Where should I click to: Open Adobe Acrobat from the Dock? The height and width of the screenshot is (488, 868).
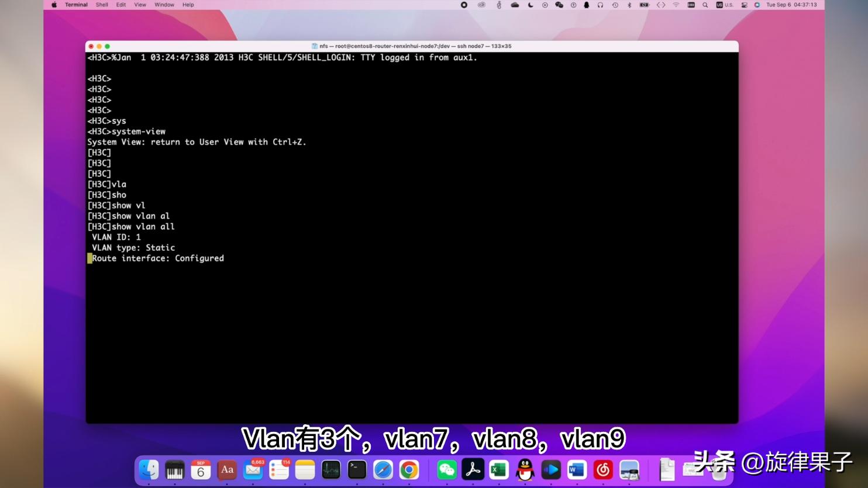[x=473, y=469]
